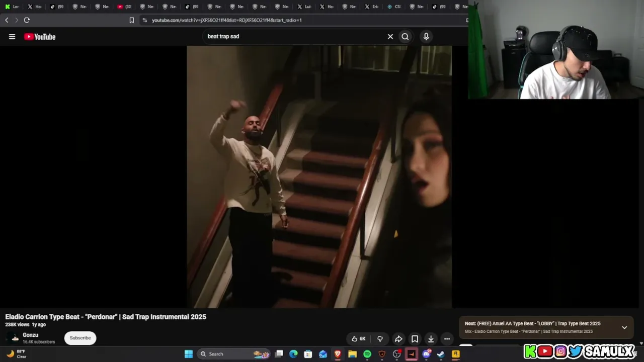Go to YouTube home via the logo
This screenshot has width=644, height=362.
pos(40,36)
